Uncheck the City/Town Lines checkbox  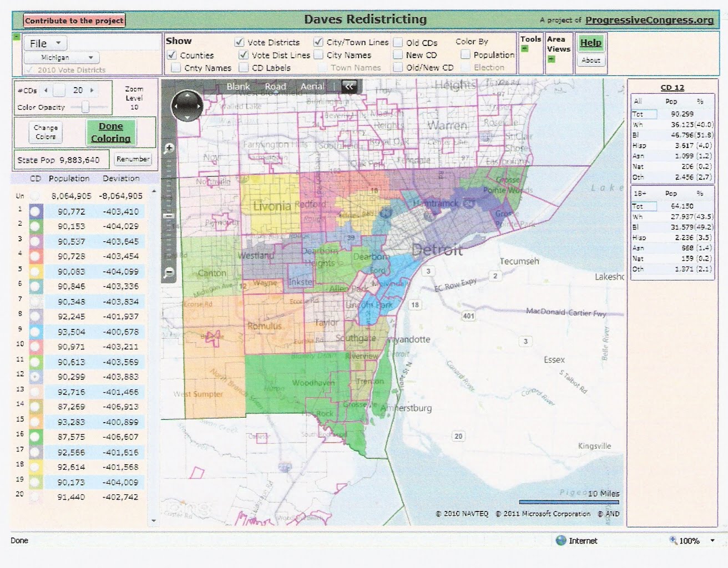point(318,42)
